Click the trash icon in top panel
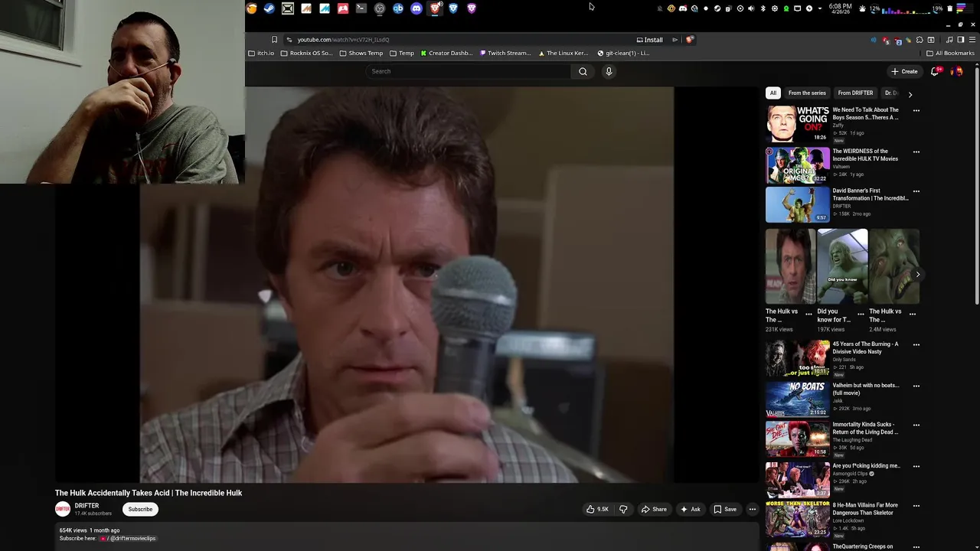The image size is (980, 551). (950, 8)
